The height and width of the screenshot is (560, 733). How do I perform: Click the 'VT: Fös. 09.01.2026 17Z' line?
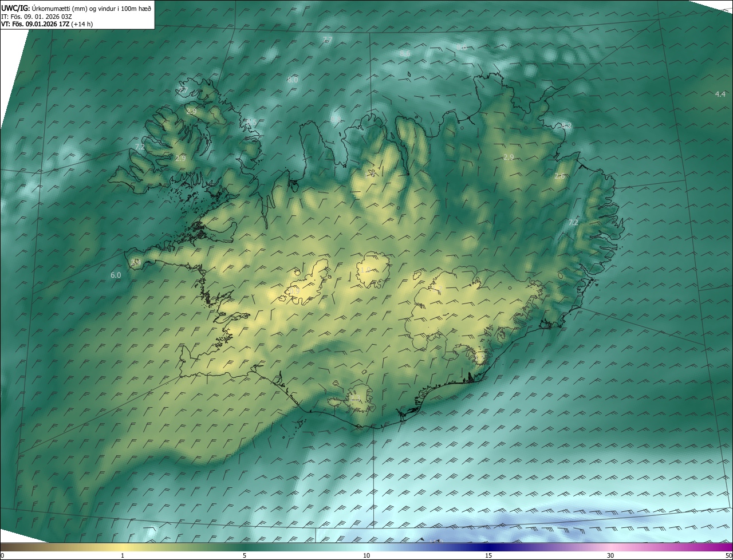pos(35,24)
